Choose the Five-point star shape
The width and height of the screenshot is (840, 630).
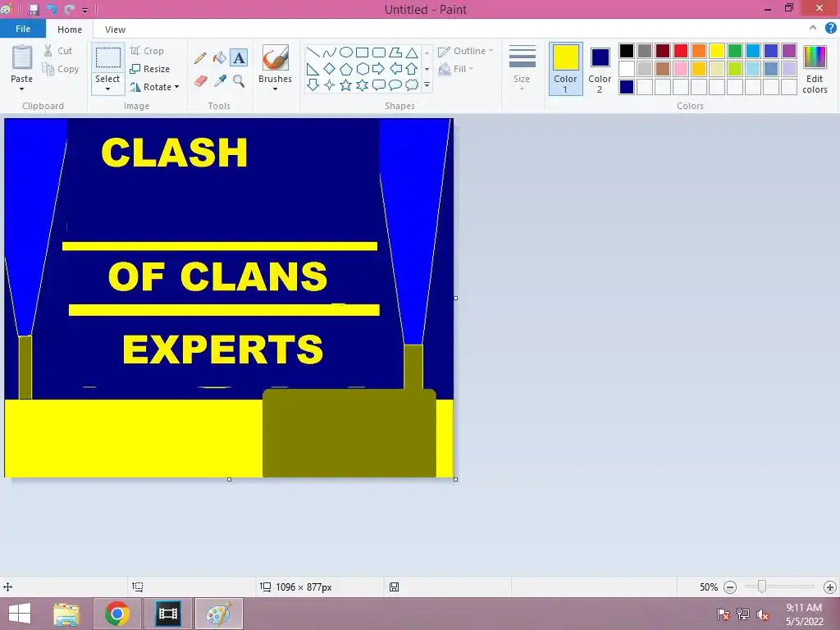(x=346, y=84)
